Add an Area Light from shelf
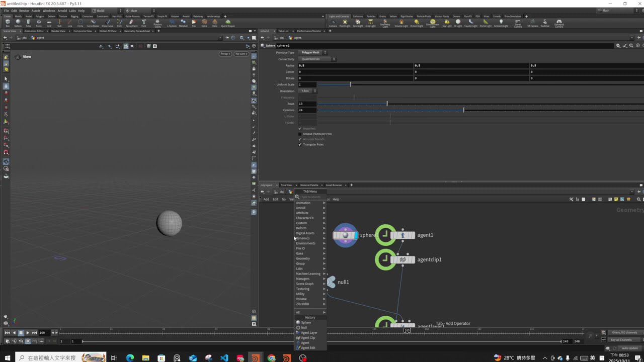The width and height of the screenshot is (644, 362). [370, 23]
